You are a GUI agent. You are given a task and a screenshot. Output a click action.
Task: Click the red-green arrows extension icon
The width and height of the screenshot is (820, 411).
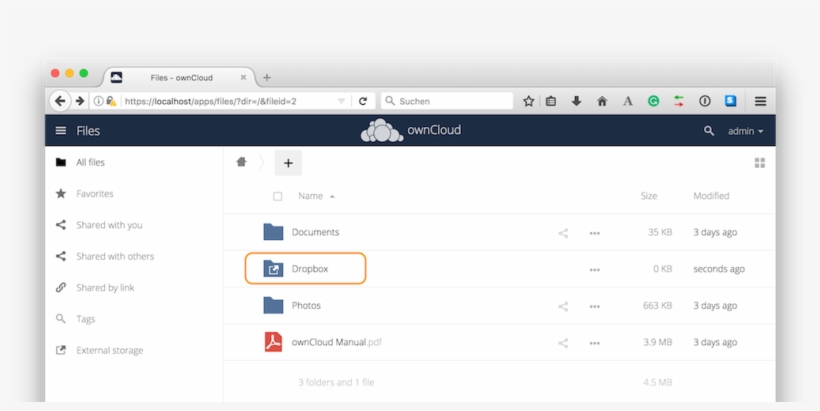[x=679, y=101]
